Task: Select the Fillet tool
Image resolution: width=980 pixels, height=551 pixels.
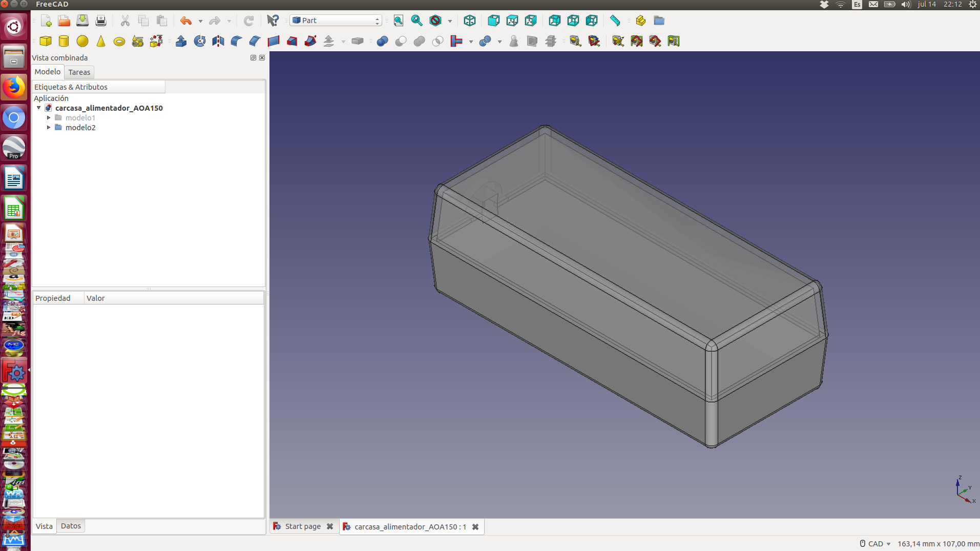Action: tap(236, 41)
